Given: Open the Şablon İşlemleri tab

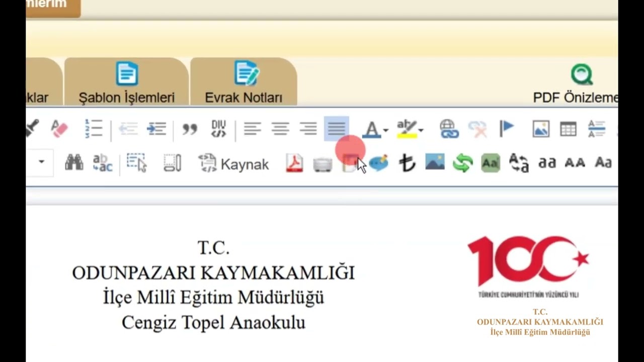Looking at the screenshot, I should click(126, 82).
